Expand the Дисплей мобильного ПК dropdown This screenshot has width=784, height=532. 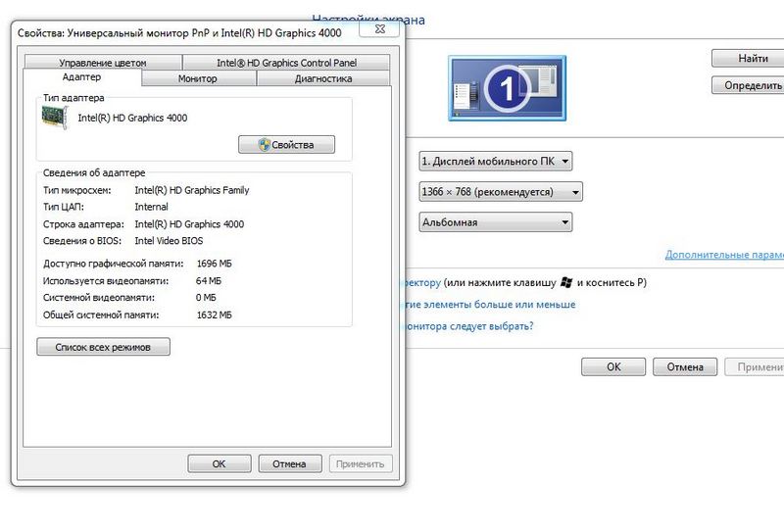pyautogui.click(x=495, y=161)
